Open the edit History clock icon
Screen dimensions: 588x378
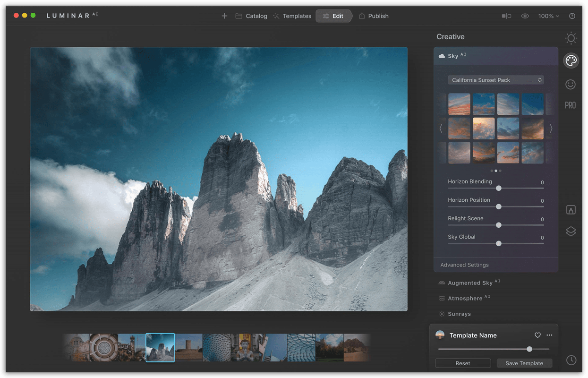click(x=571, y=360)
